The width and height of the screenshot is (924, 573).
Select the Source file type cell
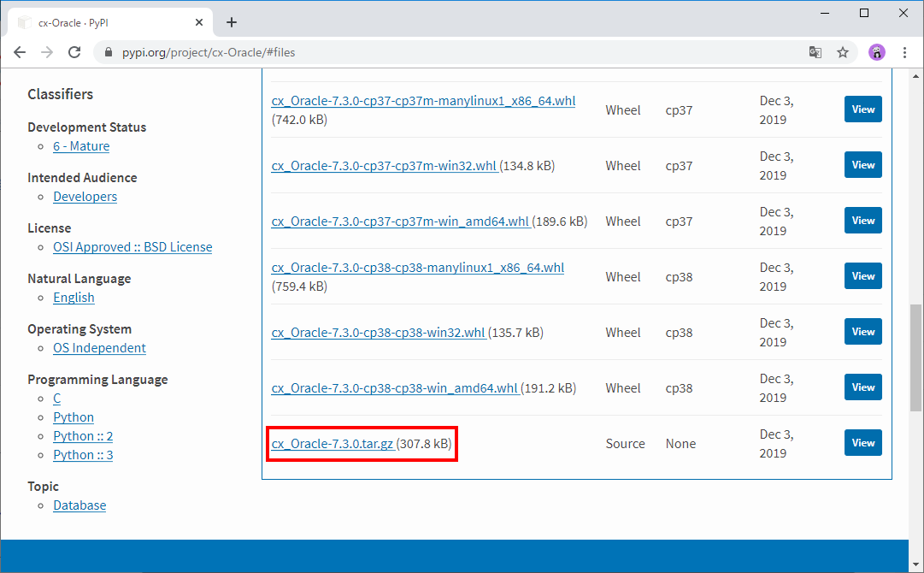(625, 444)
